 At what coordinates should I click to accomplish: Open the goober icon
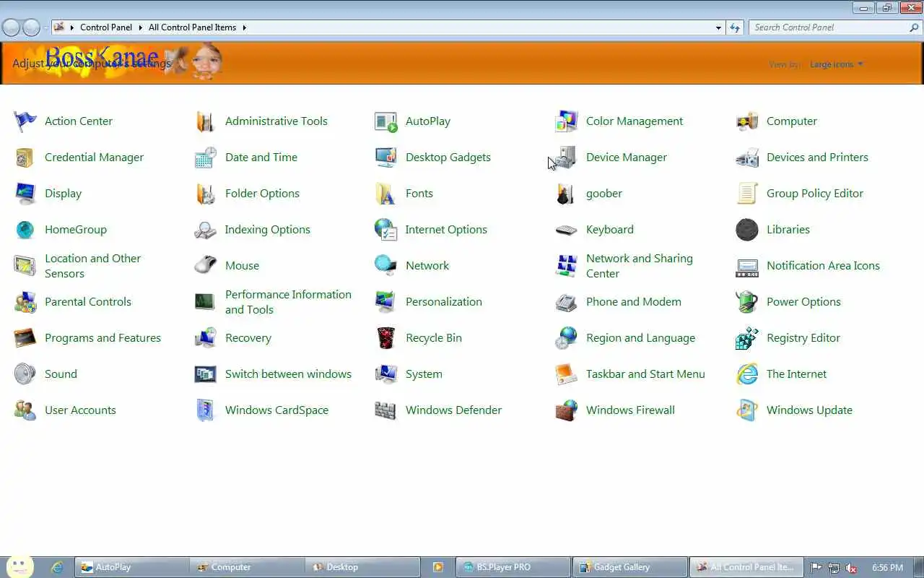[567, 194]
